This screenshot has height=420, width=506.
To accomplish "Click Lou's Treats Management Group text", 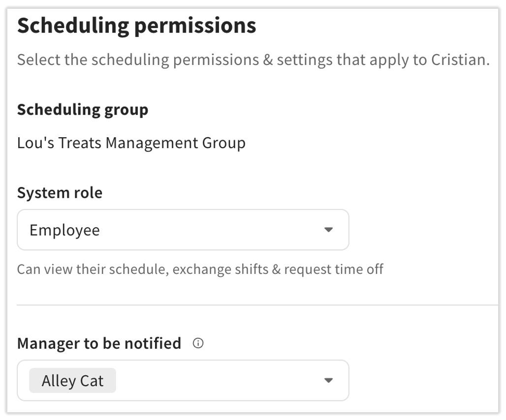I will (x=131, y=143).
